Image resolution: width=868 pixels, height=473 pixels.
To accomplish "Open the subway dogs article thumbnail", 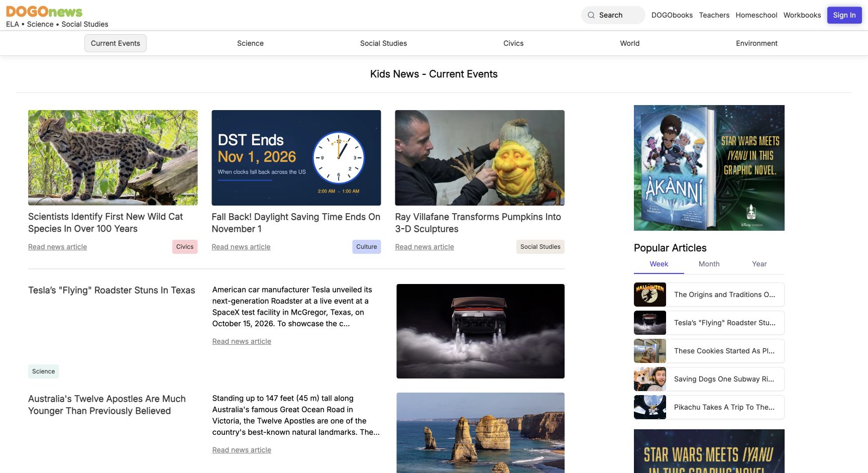I will pos(650,379).
